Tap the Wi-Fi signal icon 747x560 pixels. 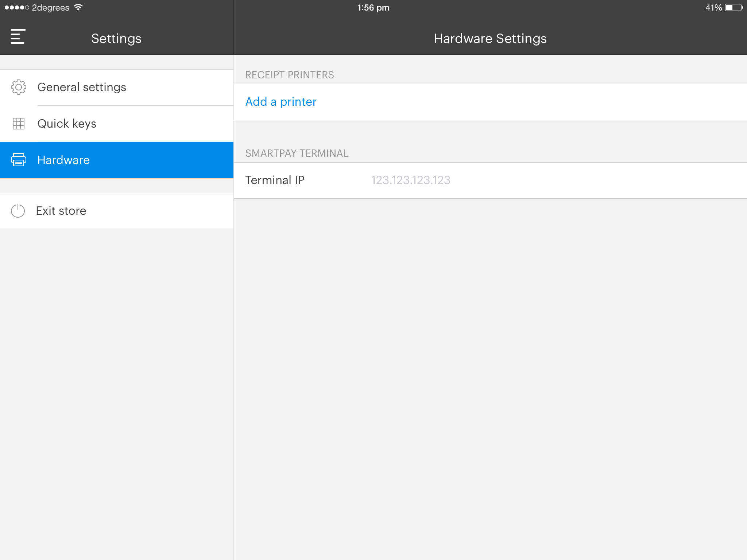[x=78, y=7]
